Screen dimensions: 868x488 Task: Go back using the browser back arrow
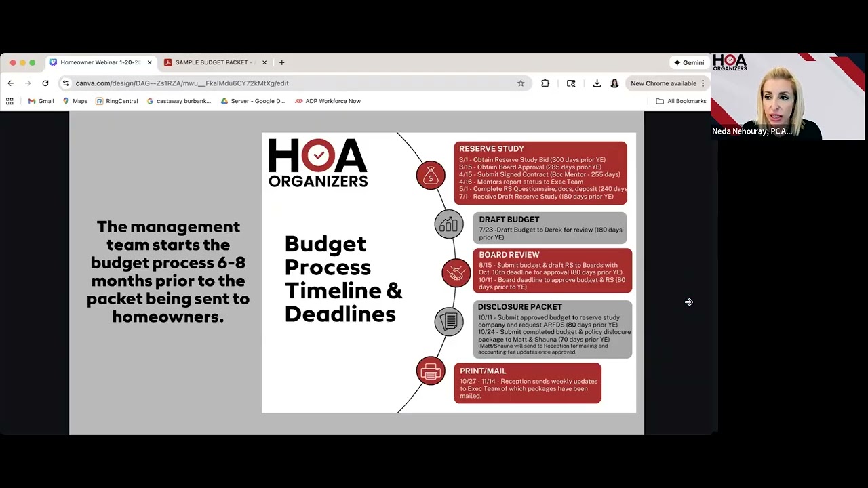click(10, 83)
